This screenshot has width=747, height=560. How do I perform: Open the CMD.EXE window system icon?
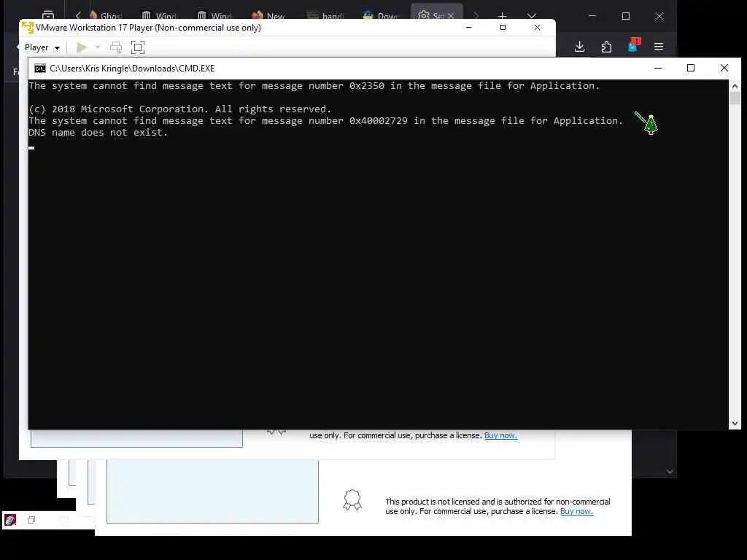40,69
